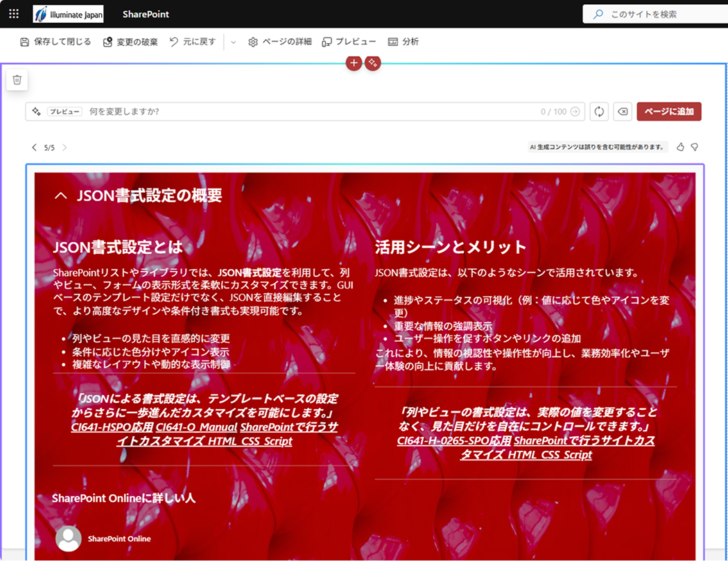Regenerate the AI content with the refresh icon

[599, 112]
